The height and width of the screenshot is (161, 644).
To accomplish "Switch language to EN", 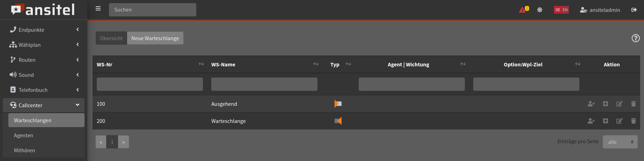I will [x=565, y=10].
